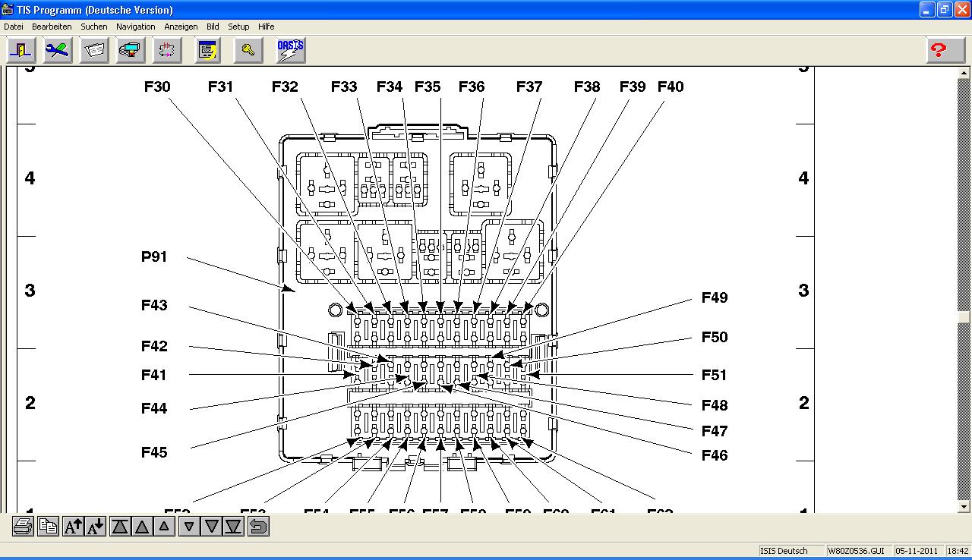The image size is (972, 560).
Task: Launch the ORSIS lightning icon
Action: click(290, 50)
